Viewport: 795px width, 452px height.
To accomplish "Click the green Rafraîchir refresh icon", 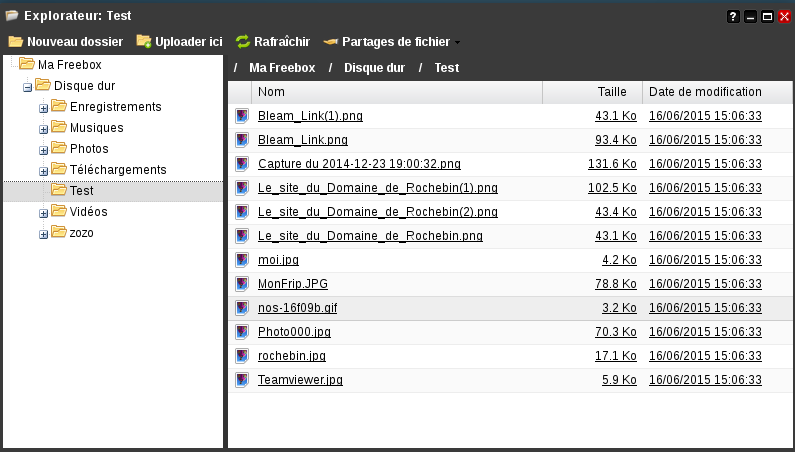I will [243, 42].
